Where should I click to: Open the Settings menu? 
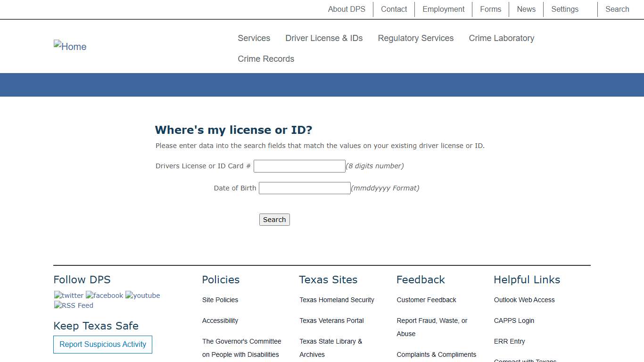(x=564, y=9)
